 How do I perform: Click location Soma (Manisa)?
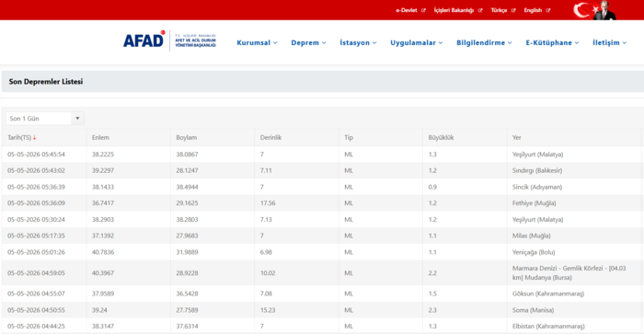(533, 310)
